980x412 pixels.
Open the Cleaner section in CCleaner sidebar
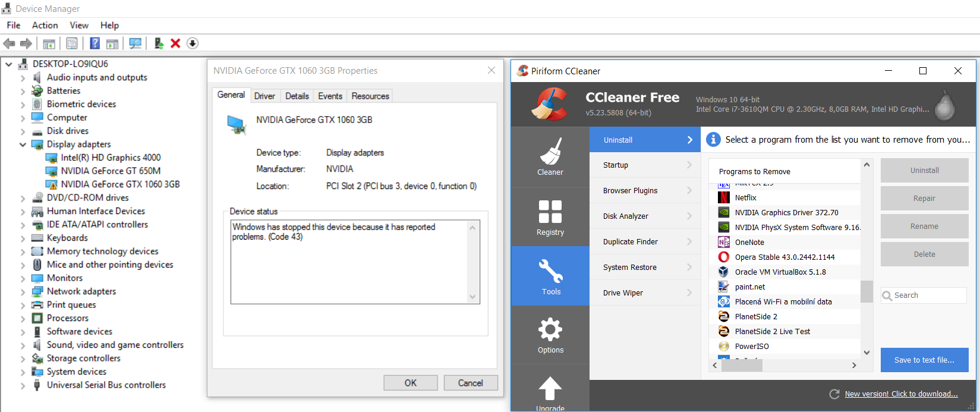pyautogui.click(x=550, y=157)
